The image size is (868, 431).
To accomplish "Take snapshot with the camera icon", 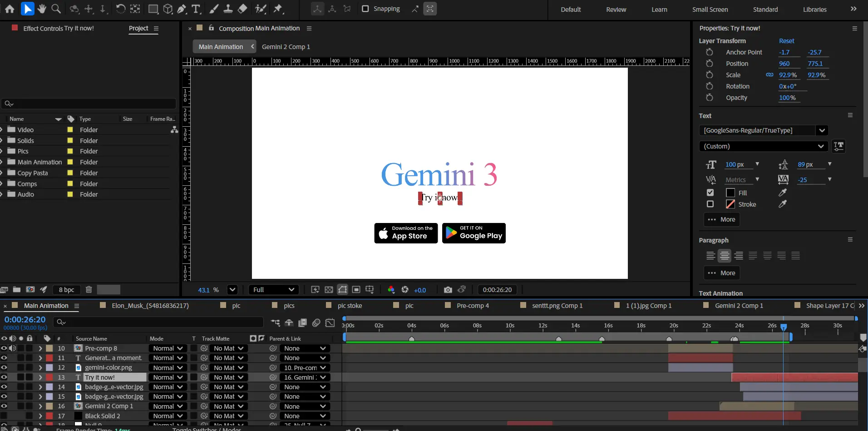I will click(448, 290).
